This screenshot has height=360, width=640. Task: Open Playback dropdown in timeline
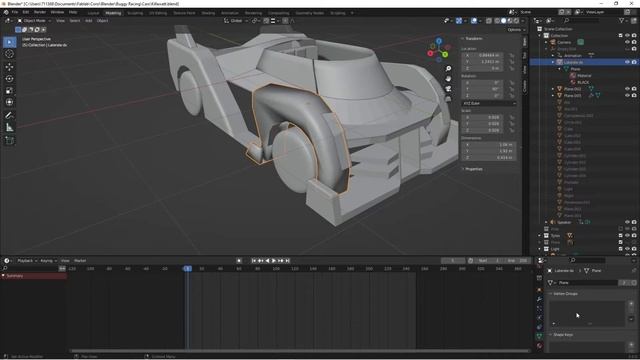pos(27,260)
